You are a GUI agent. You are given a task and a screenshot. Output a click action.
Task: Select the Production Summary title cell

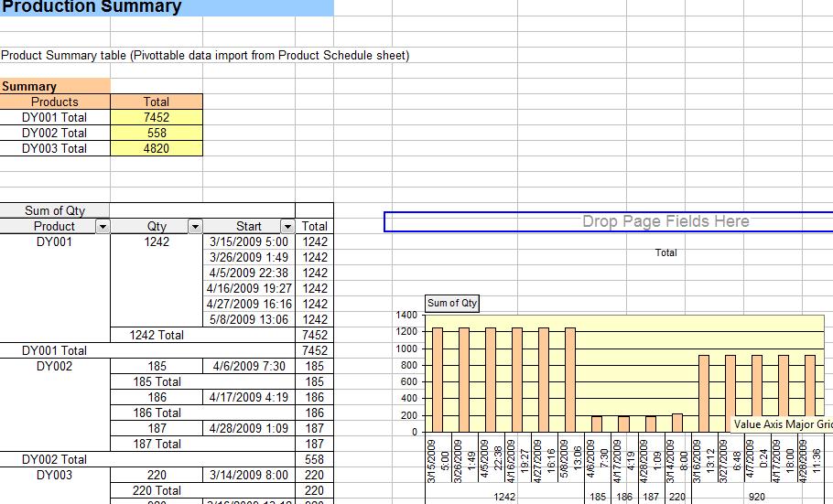click(x=167, y=7)
